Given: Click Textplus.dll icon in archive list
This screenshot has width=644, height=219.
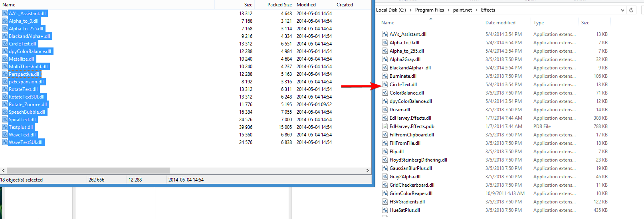Looking at the screenshot, I should [x=5, y=127].
